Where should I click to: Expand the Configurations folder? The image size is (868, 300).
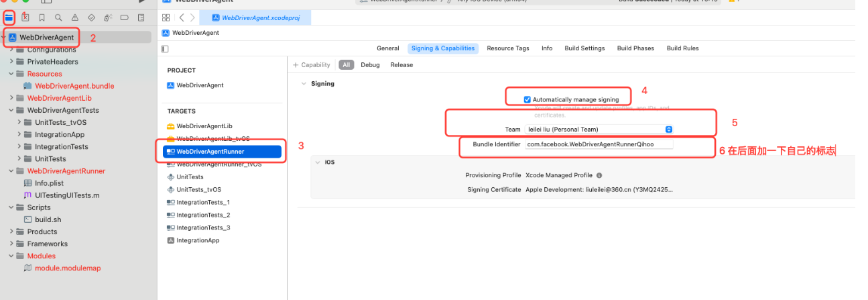click(x=11, y=50)
